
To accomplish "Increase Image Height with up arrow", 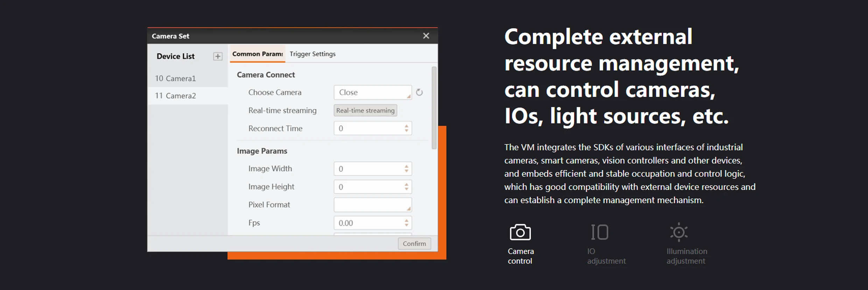I will point(406,184).
